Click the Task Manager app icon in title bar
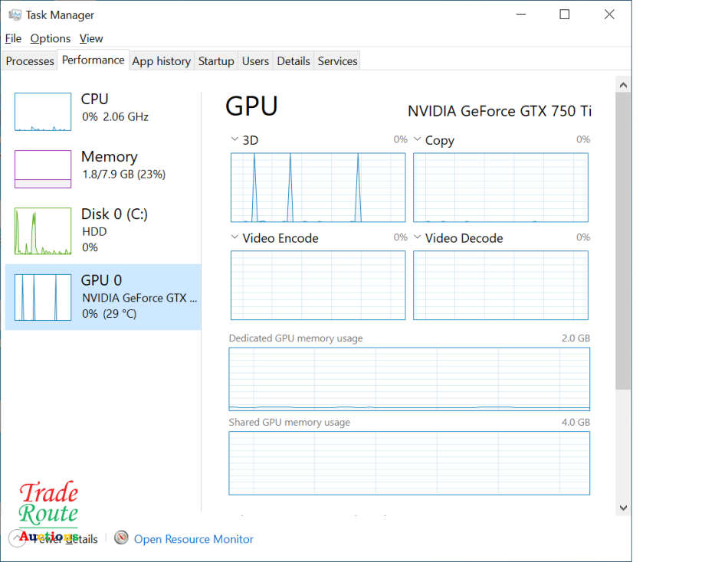The height and width of the screenshot is (562, 728). coord(15,15)
